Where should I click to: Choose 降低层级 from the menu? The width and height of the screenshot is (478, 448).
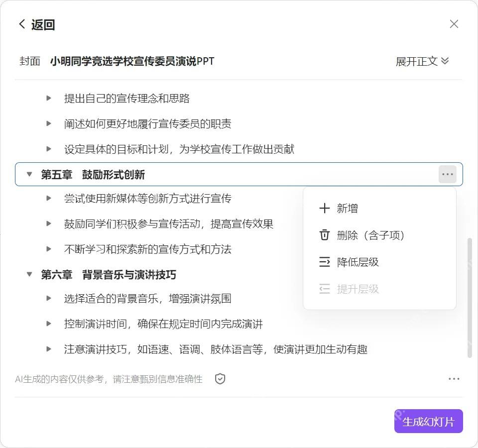pos(379,262)
